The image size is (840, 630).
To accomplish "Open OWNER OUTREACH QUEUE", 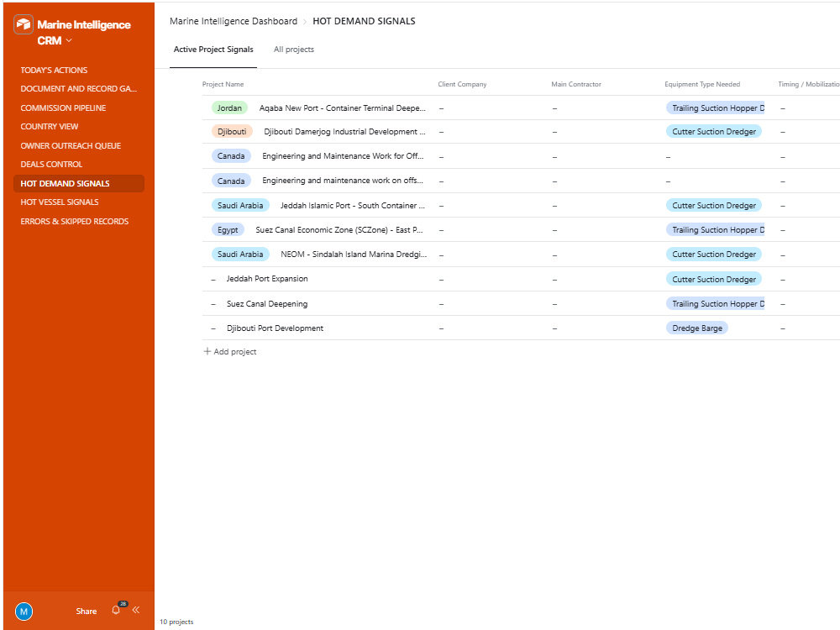I will pos(71,145).
